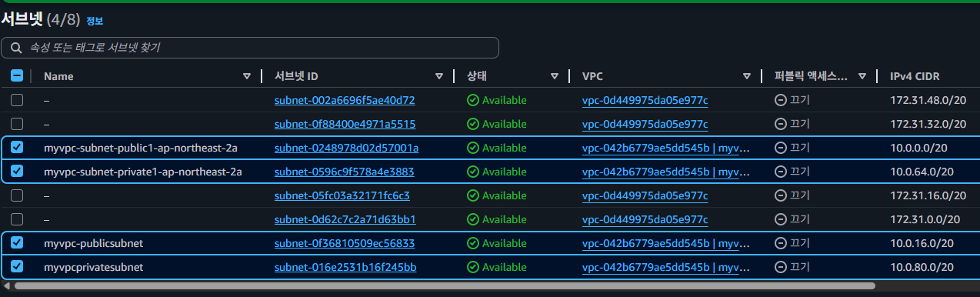
Task: Select CIDR cell 172.31.48.0/20
Action: [x=928, y=100]
